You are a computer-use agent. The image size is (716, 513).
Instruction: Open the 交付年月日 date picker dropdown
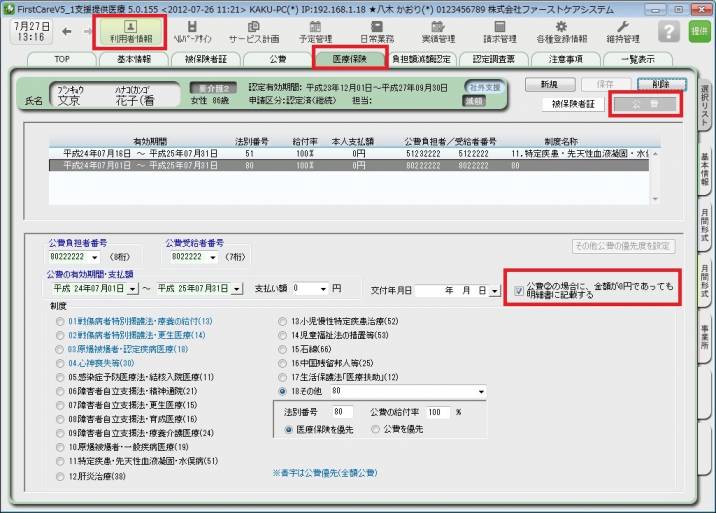pos(494,290)
